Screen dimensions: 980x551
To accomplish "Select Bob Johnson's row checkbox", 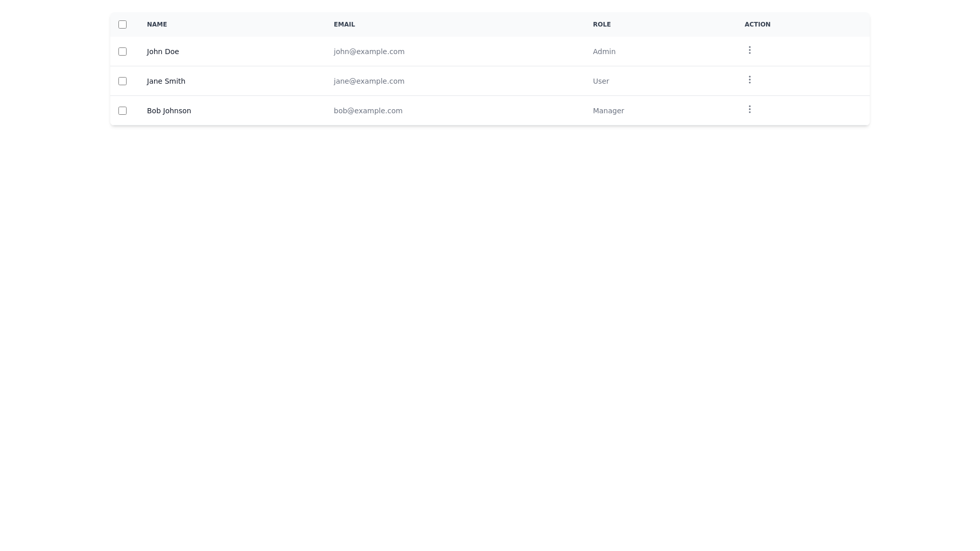I will pos(122,110).
